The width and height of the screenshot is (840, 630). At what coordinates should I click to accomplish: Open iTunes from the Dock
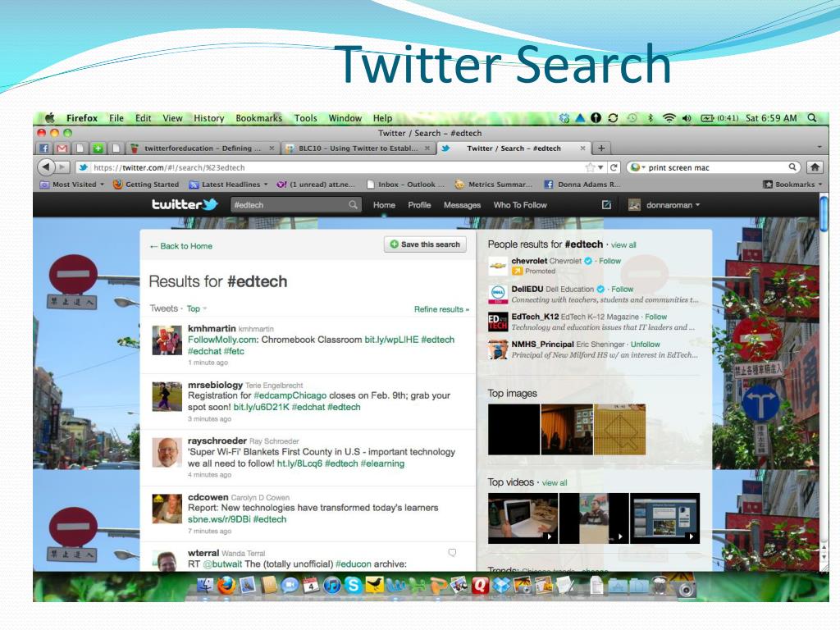point(332,585)
